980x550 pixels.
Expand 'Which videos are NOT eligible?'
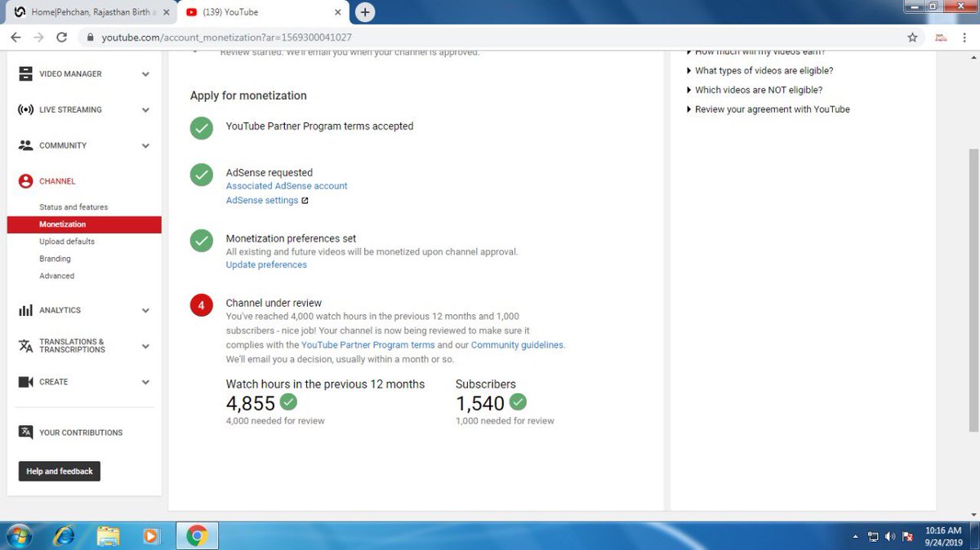pyautogui.click(x=754, y=90)
